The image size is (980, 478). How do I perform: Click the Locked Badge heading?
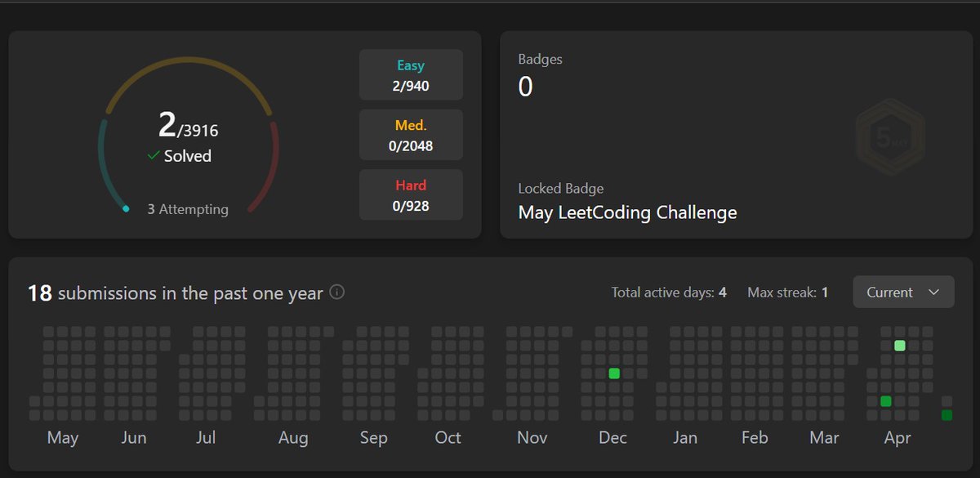click(561, 189)
